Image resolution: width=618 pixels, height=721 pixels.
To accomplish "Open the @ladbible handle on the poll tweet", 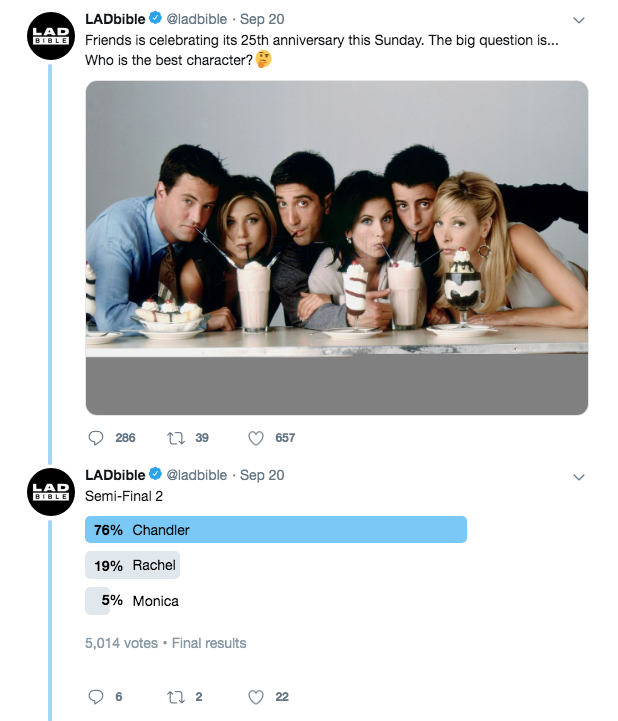I will pyautogui.click(x=196, y=474).
